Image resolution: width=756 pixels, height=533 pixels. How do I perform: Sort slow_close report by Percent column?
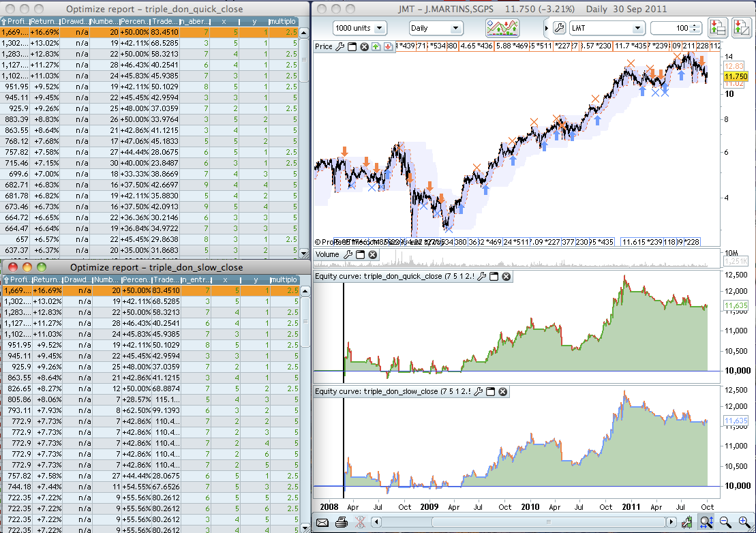(136, 279)
